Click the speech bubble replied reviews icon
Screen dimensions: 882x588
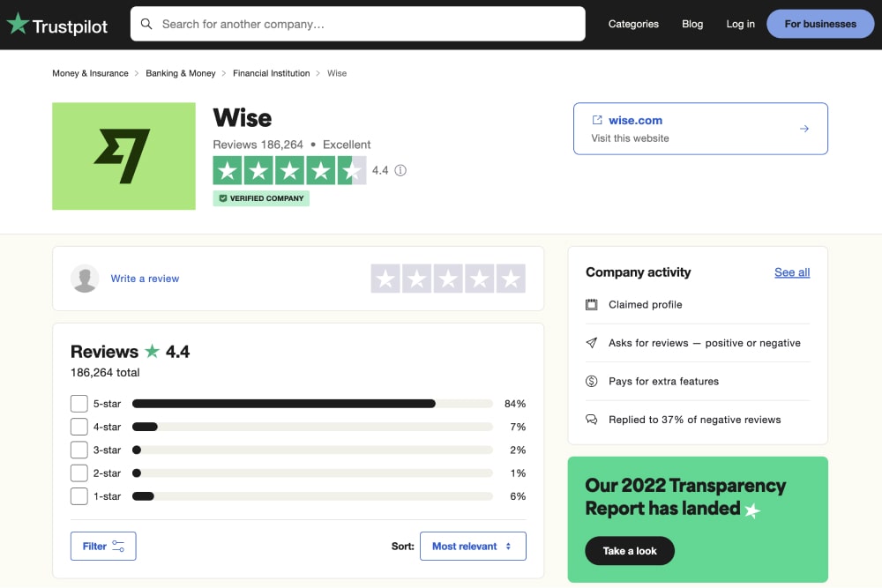[x=592, y=420]
